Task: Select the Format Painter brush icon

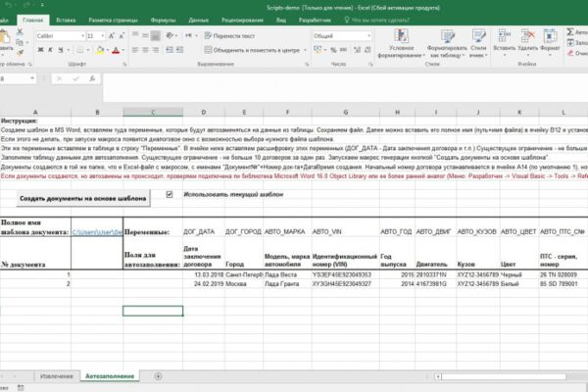Action: (x=20, y=52)
